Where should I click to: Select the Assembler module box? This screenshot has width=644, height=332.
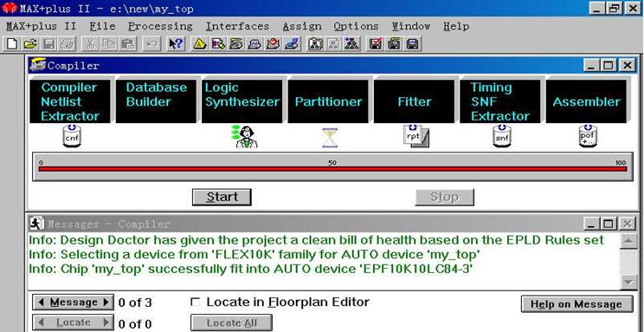(586, 101)
